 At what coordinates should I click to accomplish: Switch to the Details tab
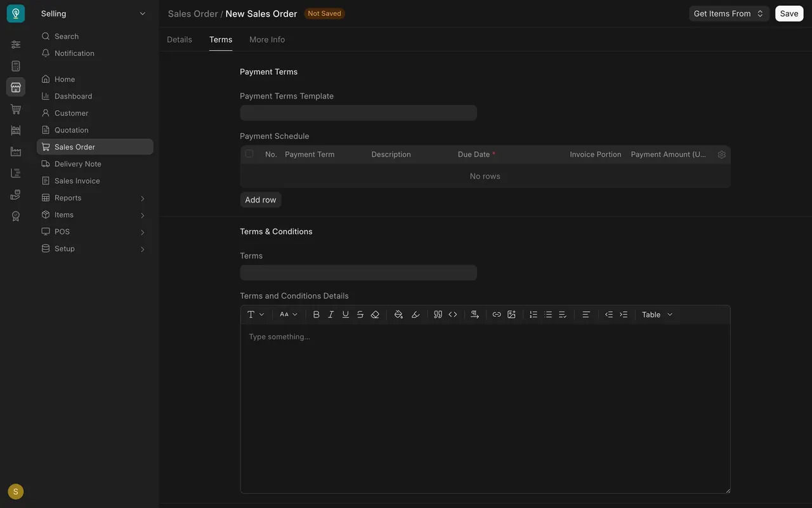click(180, 39)
